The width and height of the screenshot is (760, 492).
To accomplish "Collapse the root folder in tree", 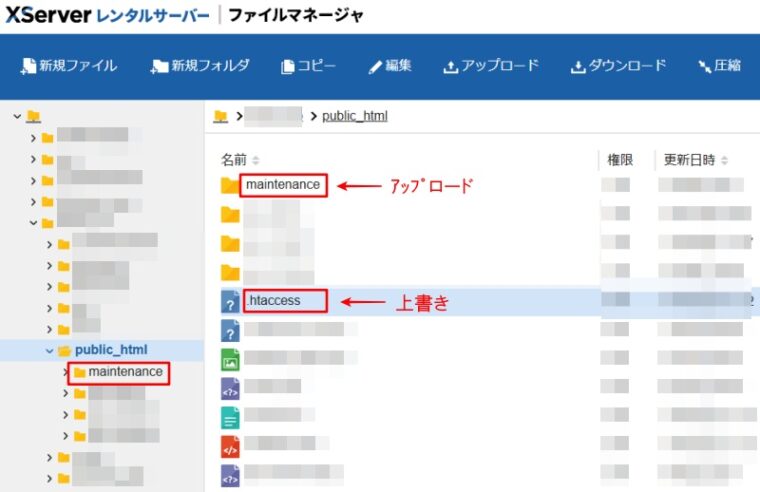I will pyautogui.click(x=17, y=116).
